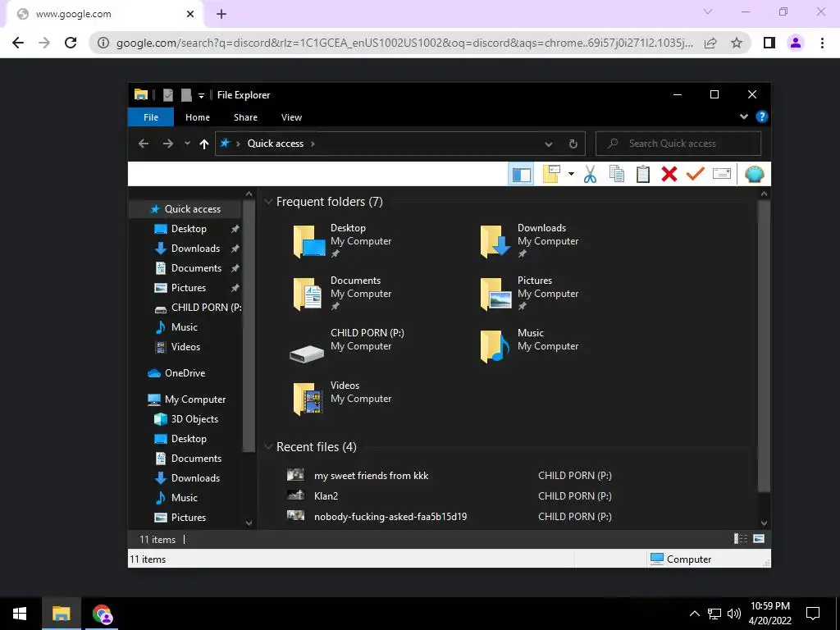Share this page from Chrome address bar

pos(710,43)
